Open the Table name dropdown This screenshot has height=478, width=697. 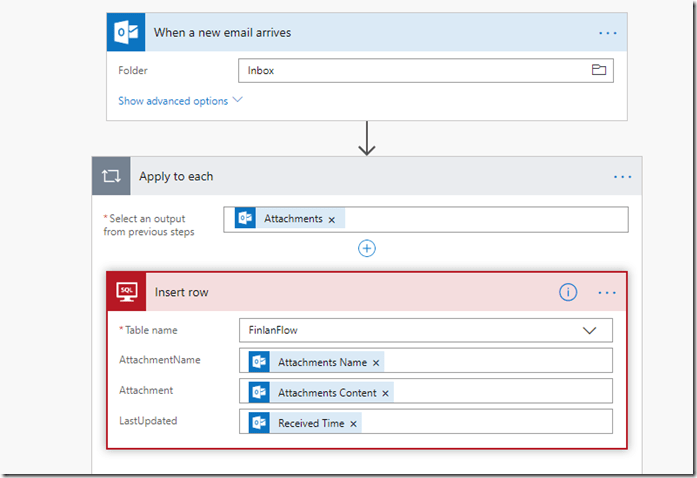point(590,330)
